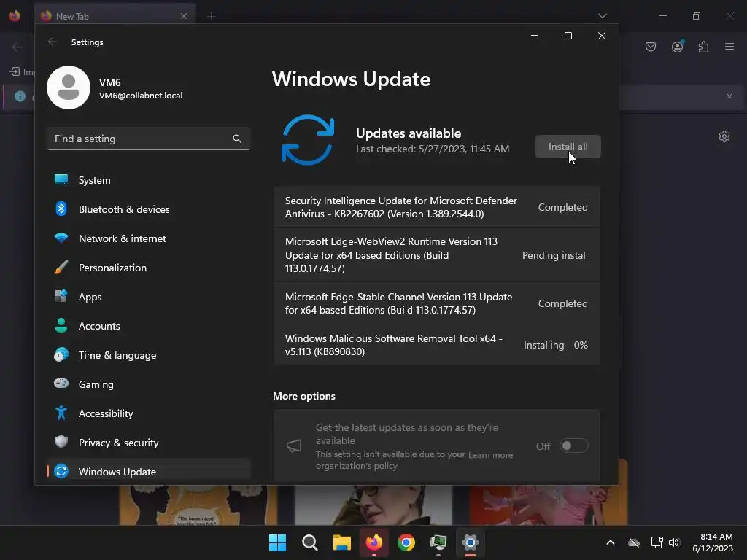Switch to Firefox from the taskbar
This screenshot has width=747, height=560.
(374, 542)
